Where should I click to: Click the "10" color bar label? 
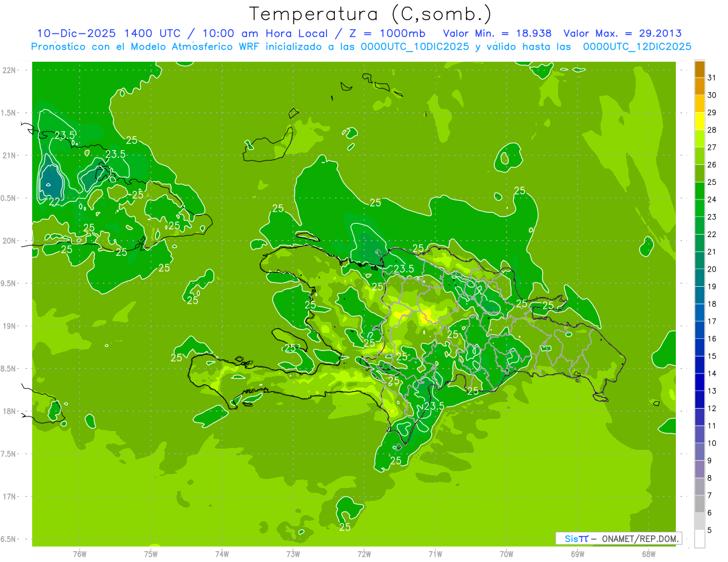[x=712, y=443]
